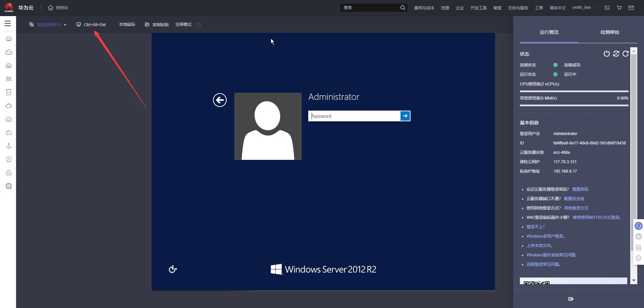The image size is (644, 308).
Task: Open the 简体中文 language selector
Action: coord(557,8)
